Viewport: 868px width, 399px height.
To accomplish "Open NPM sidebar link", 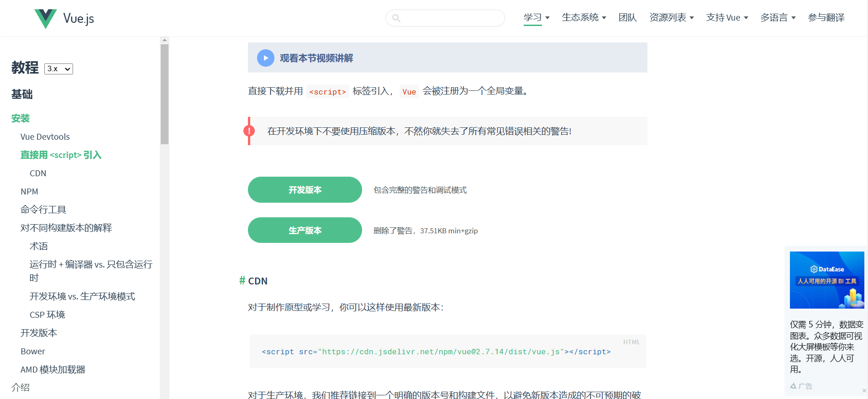I will pyautogui.click(x=29, y=192).
